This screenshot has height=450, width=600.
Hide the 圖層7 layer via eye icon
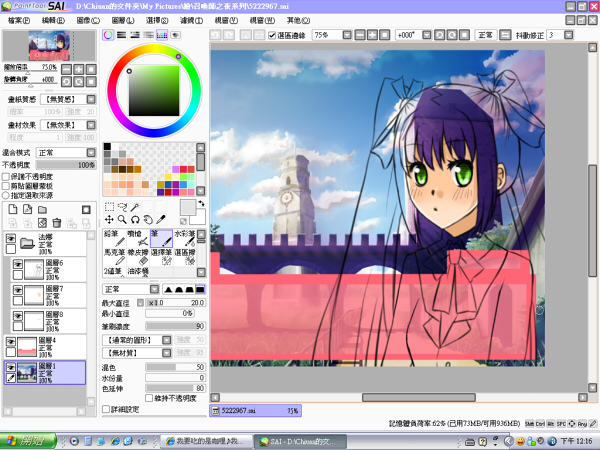18,290
